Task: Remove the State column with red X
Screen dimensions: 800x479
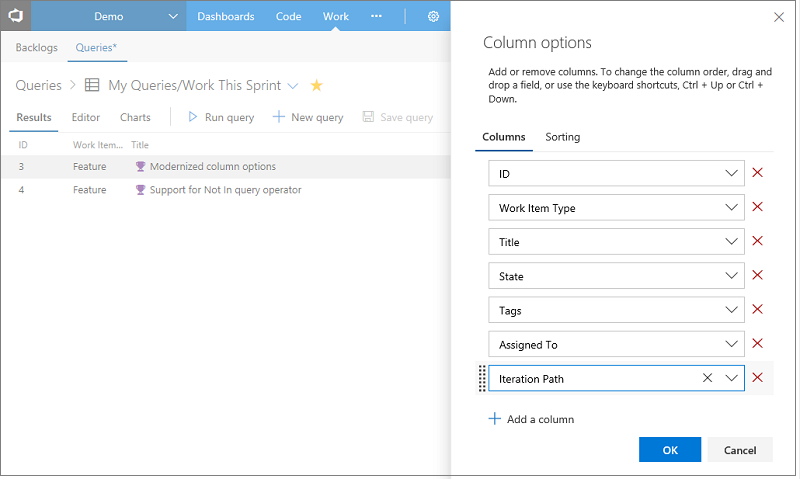Action: pos(758,275)
